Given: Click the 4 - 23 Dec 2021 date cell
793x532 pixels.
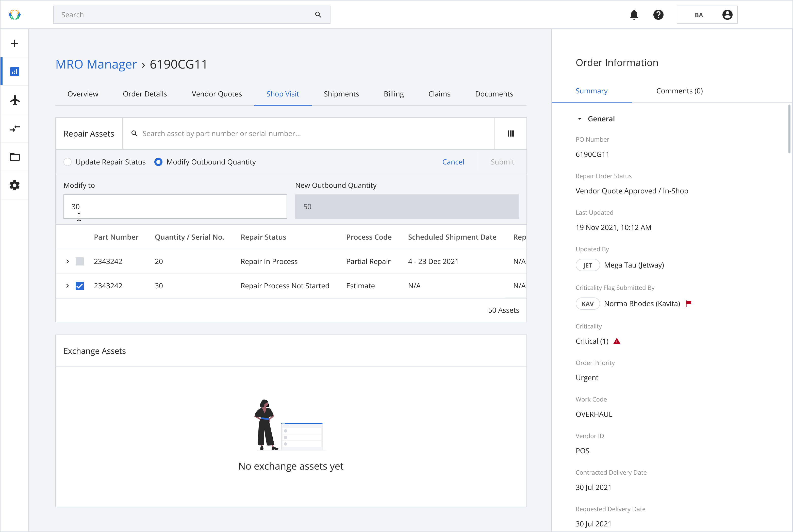Looking at the screenshot, I should (x=433, y=261).
